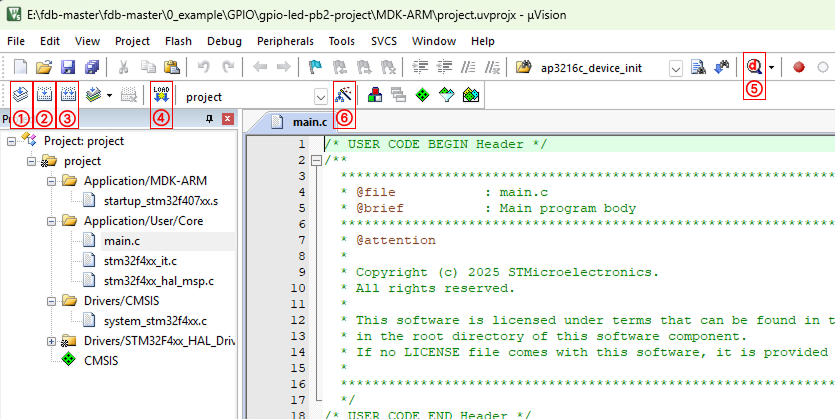835x419 pixels.
Task: Open Options for Target magic wand icon
Action: (344, 96)
